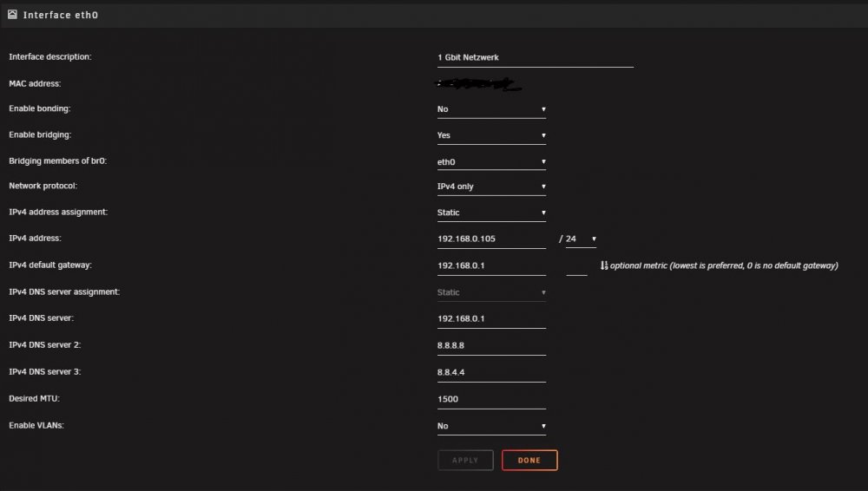Open the Enable bonding dropdown
The width and height of the screenshot is (868, 491).
click(491, 109)
